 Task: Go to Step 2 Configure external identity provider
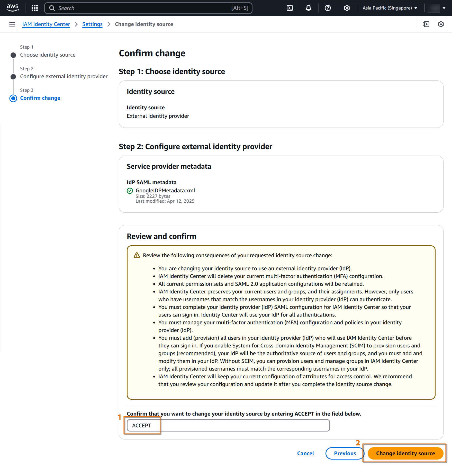click(x=64, y=76)
